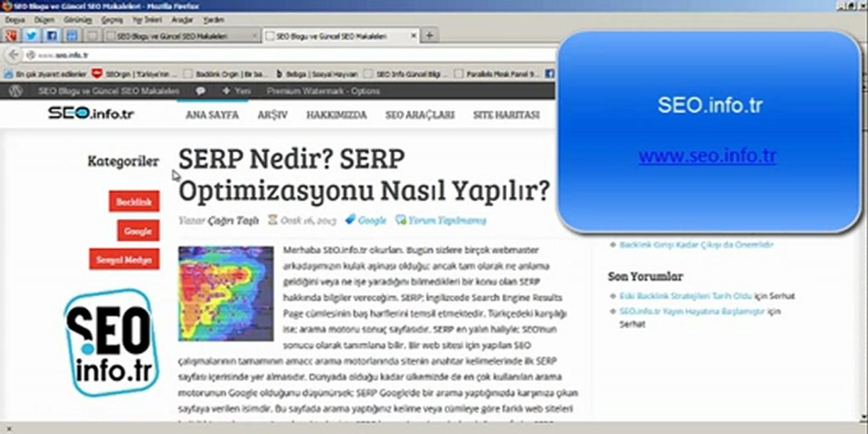Open the SEOrgin bookmark

136,74
